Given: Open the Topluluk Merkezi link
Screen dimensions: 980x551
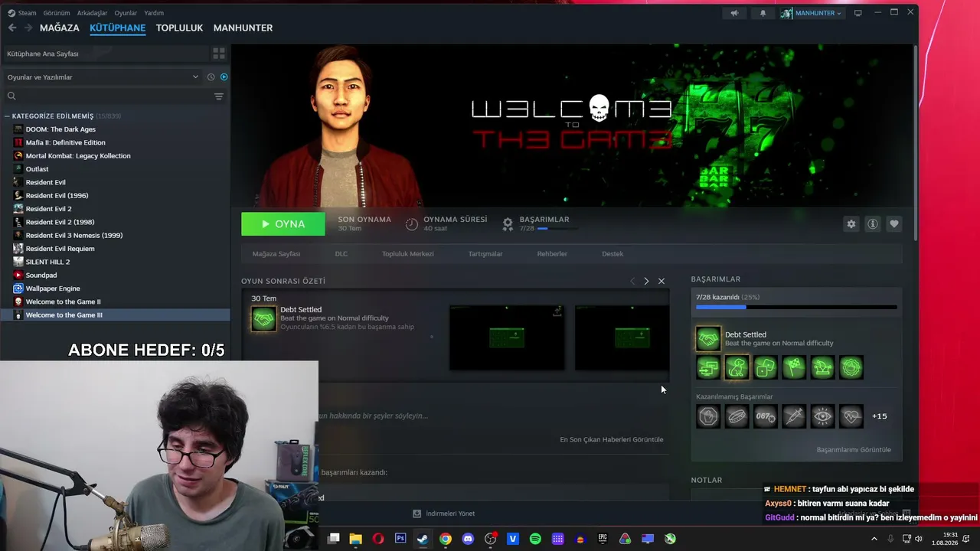Looking at the screenshot, I should point(408,254).
